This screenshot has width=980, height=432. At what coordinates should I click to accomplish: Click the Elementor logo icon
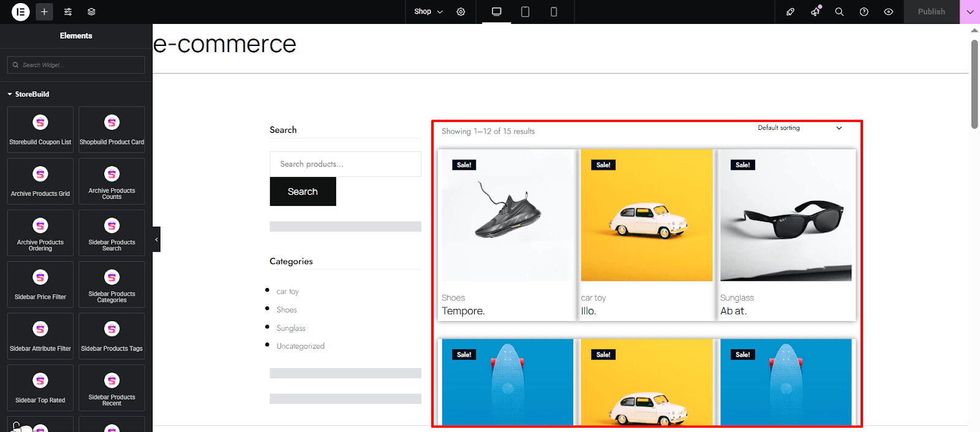tap(21, 12)
